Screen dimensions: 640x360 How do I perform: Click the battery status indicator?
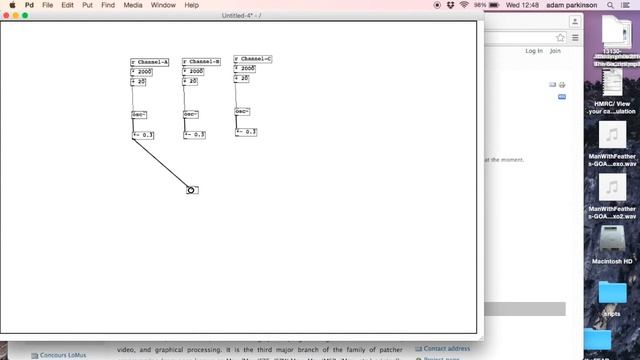pyautogui.click(x=487, y=5)
